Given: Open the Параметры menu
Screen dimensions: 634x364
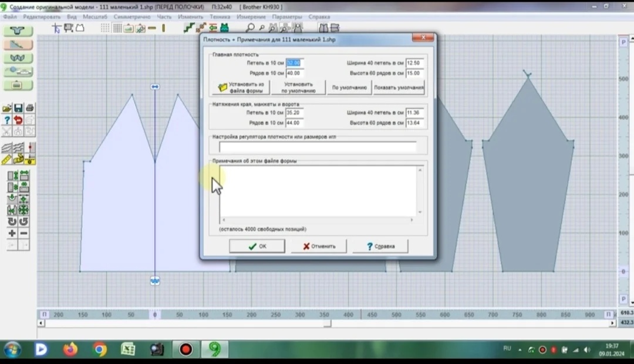Looking at the screenshot, I should pyautogui.click(x=287, y=17).
